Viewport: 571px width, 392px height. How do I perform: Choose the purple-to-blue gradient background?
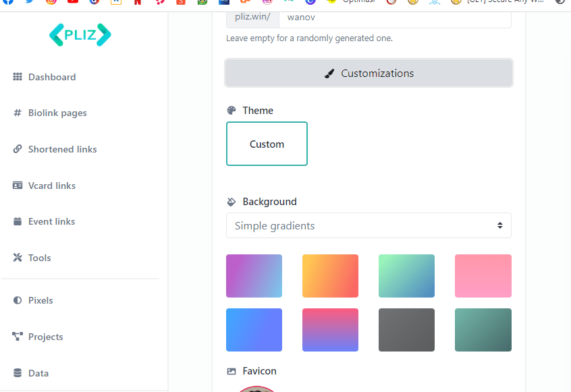click(254, 276)
